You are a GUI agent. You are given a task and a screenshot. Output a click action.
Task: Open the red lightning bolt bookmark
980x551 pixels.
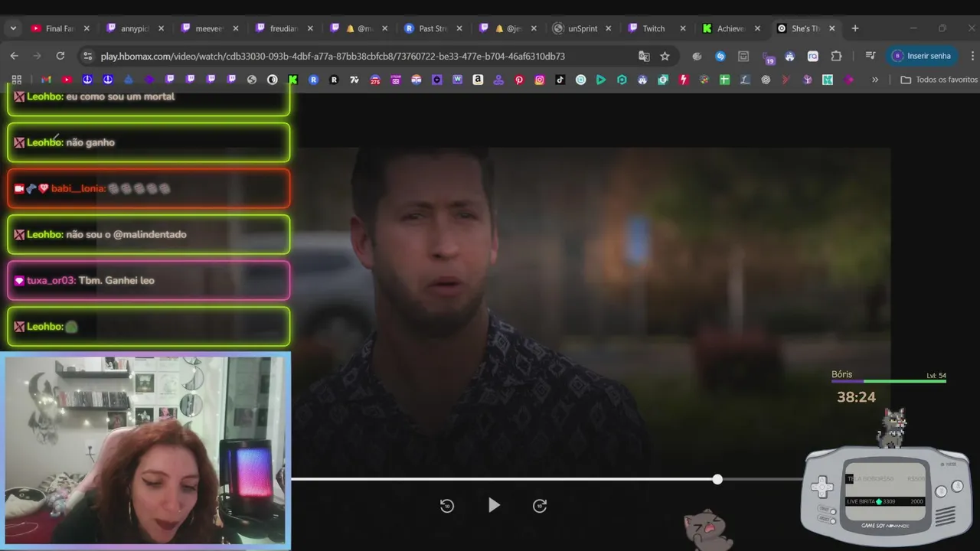(x=684, y=80)
